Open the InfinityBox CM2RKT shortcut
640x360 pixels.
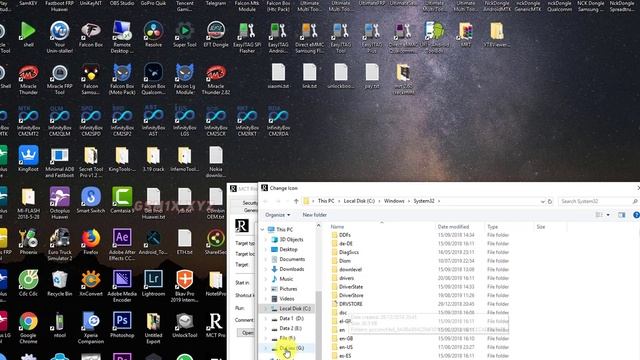[x=247, y=121]
